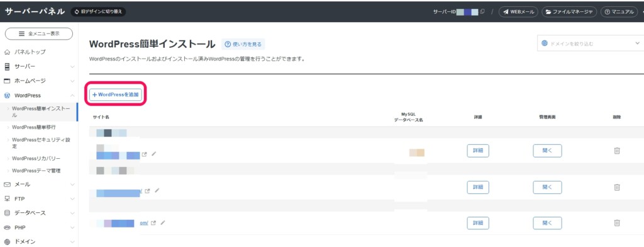Collapse the WordPress menu chevron
The width and height of the screenshot is (644, 247).
pos(72,96)
